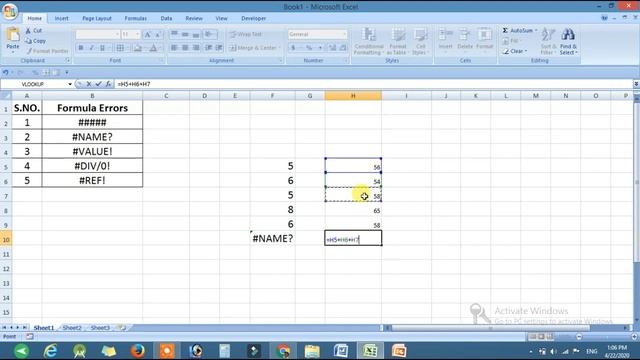Open the Review ribbon tab
The width and height of the screenshot is (640, 360).
pyautogui.click(x=194, y=18)
